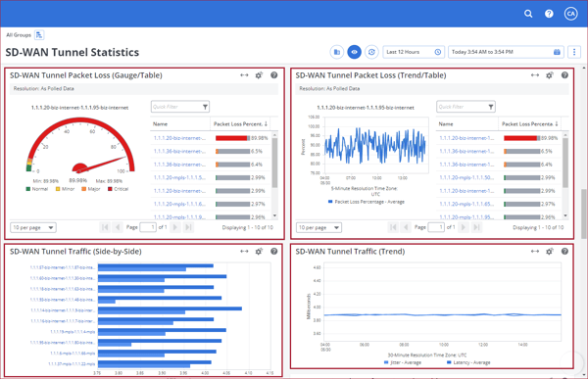The height and width of the screenshot is (379, 588).
Task: Click the dashboard copy icon near title
Action: point(337,52)
